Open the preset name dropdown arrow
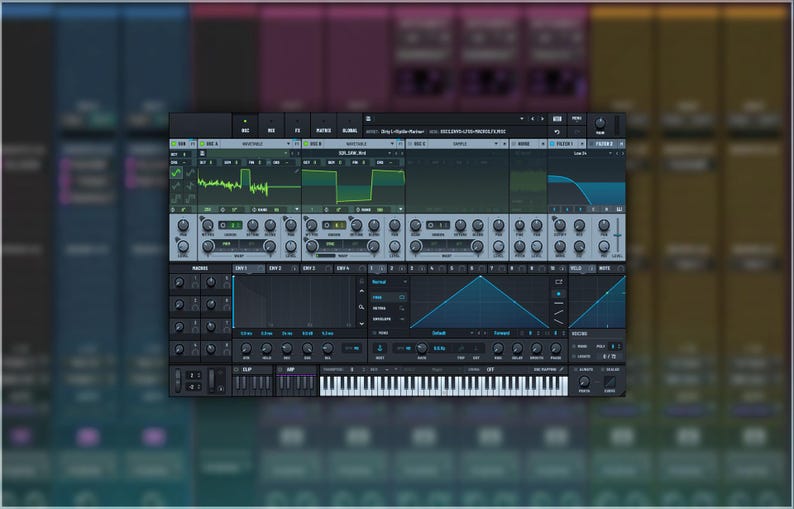 pos(522,119)
